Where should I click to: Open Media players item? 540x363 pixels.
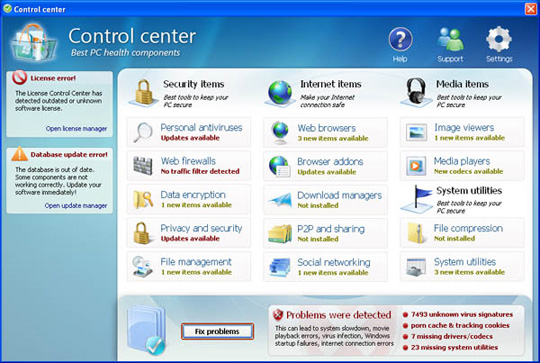click(x=462, y=166)
